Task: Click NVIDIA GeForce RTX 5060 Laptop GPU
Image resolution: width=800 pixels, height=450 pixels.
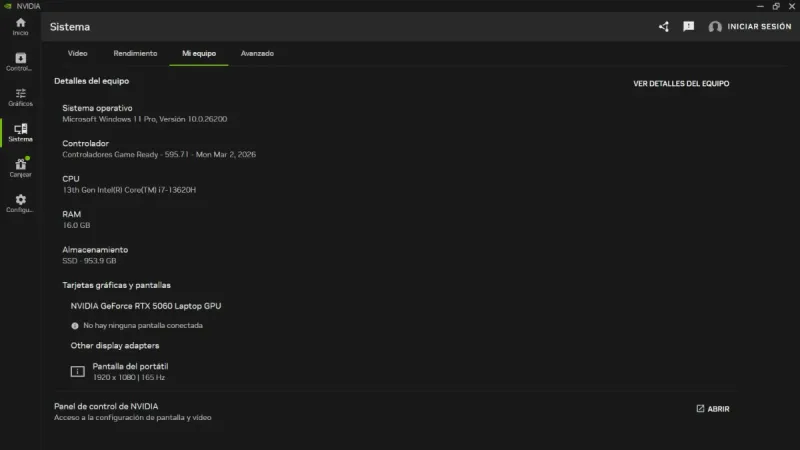Action: tap(146, 306)
